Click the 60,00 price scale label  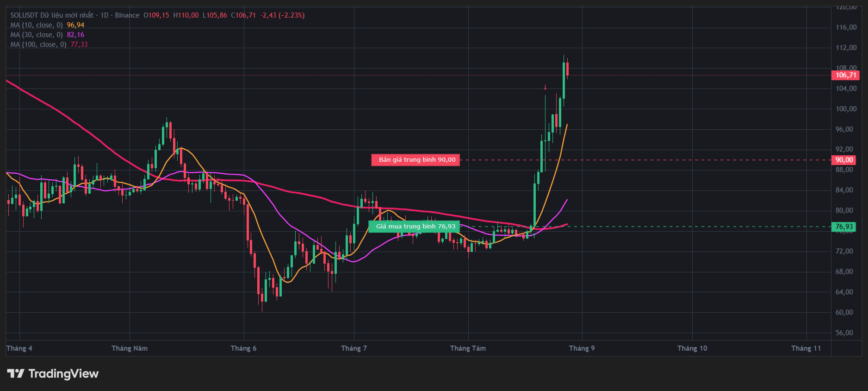[844, 312]
